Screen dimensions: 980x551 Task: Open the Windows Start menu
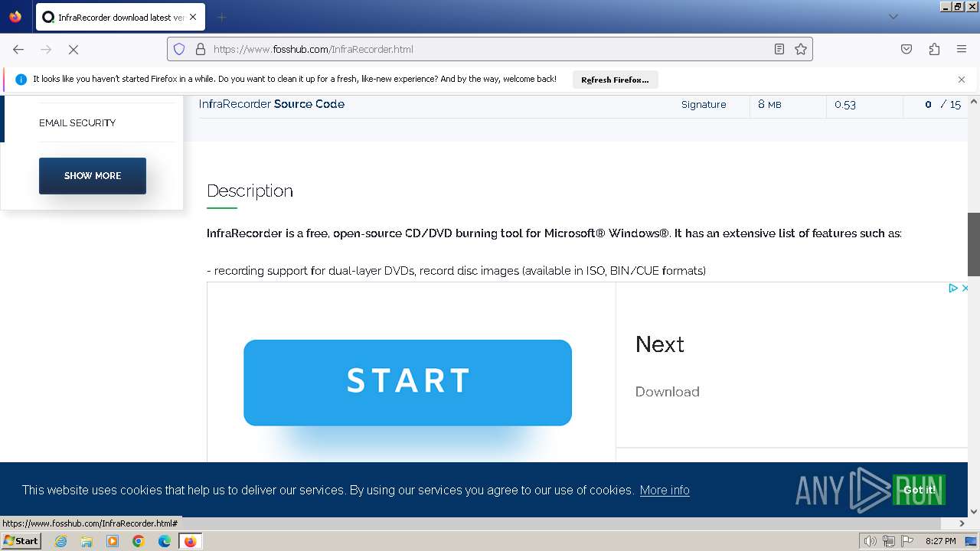pos(21,541)
